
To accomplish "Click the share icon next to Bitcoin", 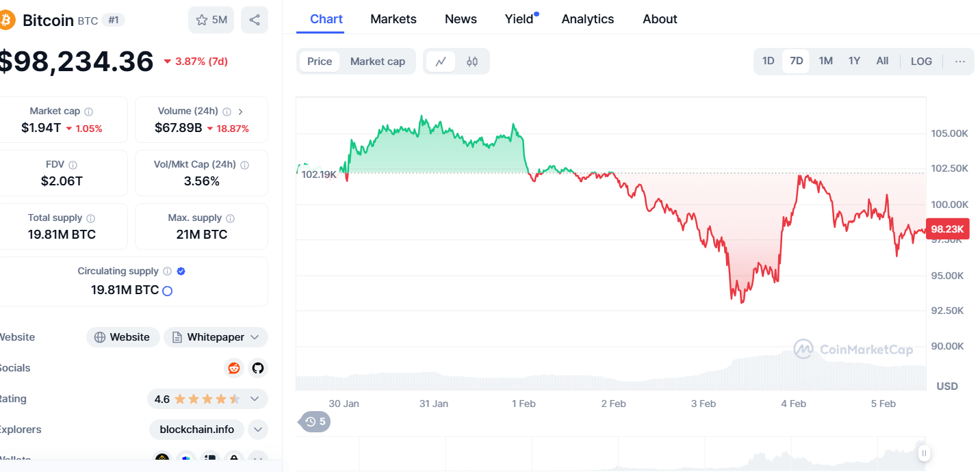I will point(255,20).
